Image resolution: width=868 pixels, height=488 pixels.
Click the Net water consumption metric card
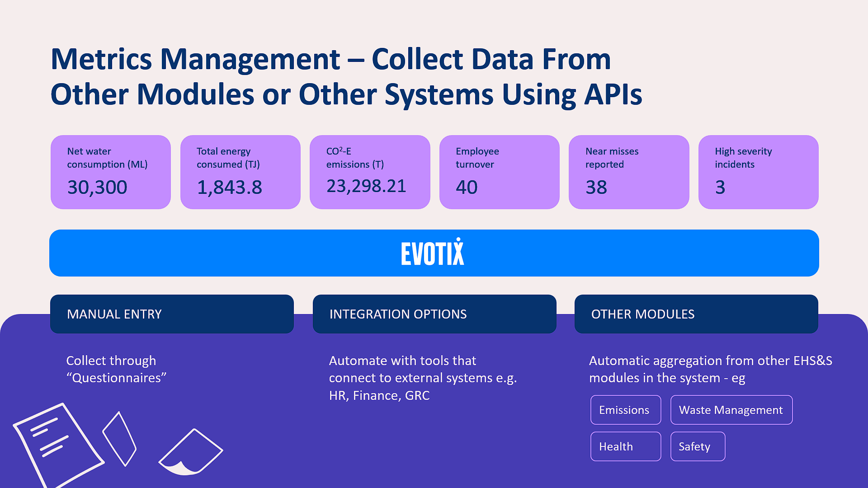pyautogui.click(x=111, y=172)
